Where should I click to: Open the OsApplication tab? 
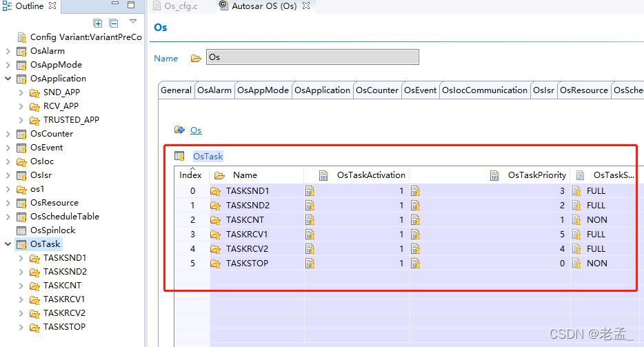click(x=322, y=90)
